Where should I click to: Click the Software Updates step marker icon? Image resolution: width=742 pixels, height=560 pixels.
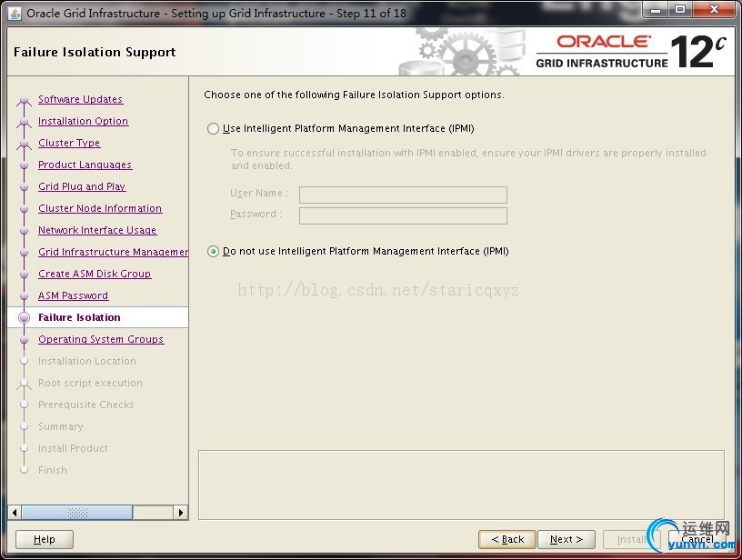pos(25,100)
